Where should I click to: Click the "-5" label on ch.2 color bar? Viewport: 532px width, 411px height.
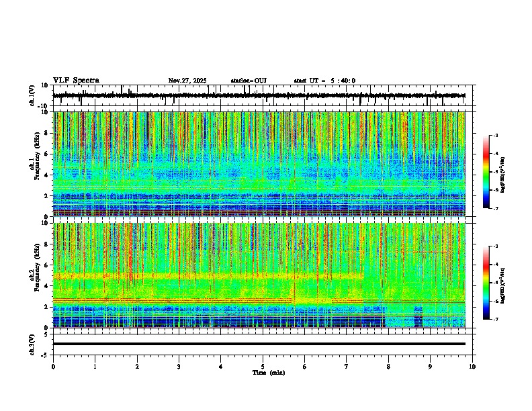[496, 283]
